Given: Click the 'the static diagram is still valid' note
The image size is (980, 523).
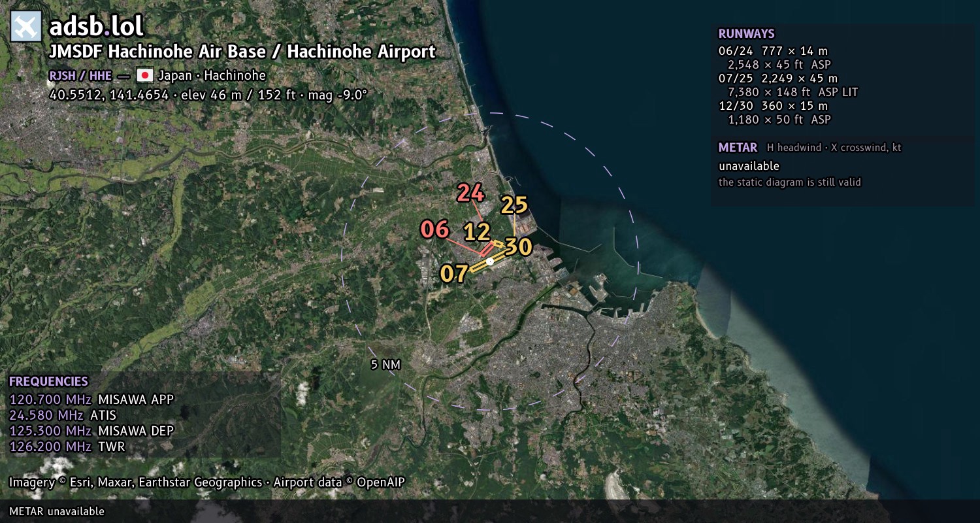Looking at the screenshot, I should pos(790,182).
